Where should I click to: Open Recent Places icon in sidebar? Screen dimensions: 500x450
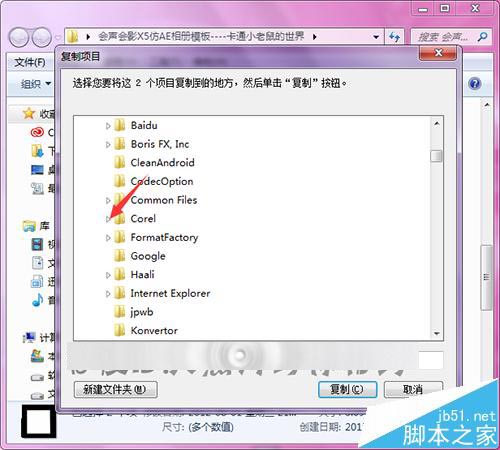pos(37,189)
